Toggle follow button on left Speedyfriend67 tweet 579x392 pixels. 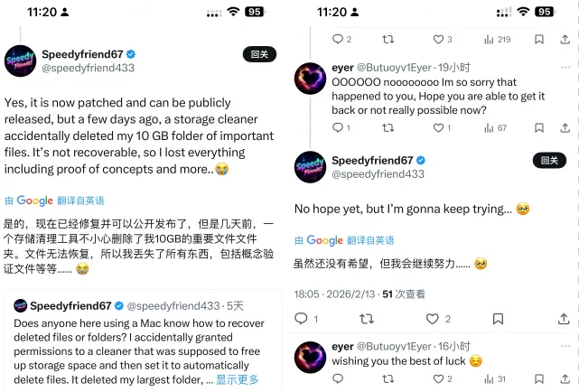pyautogui.click(x=259, y=54)
